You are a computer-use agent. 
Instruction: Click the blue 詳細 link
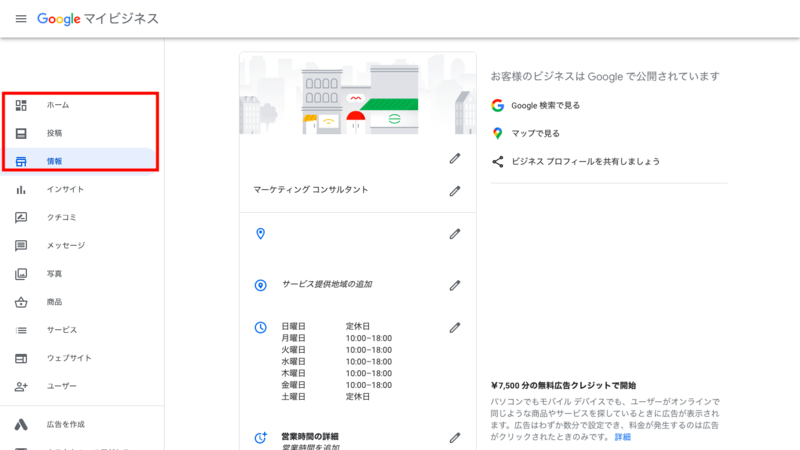click(622, 437)
